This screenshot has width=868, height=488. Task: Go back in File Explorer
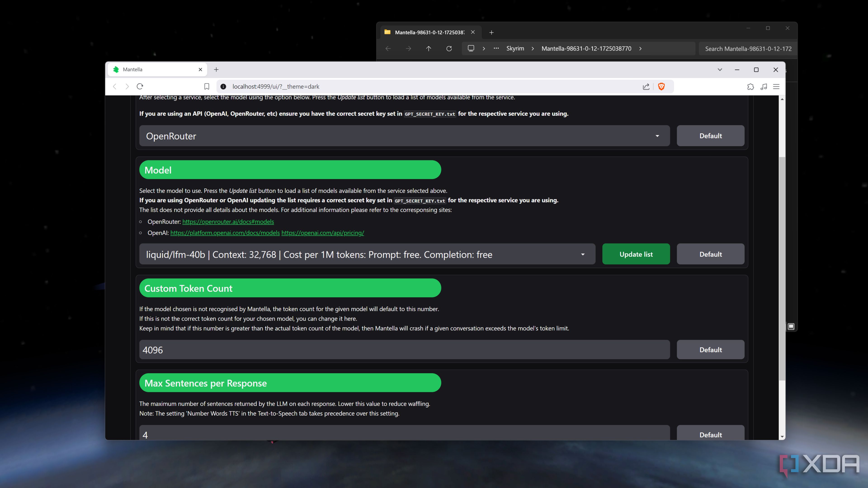tap(388, 49)
